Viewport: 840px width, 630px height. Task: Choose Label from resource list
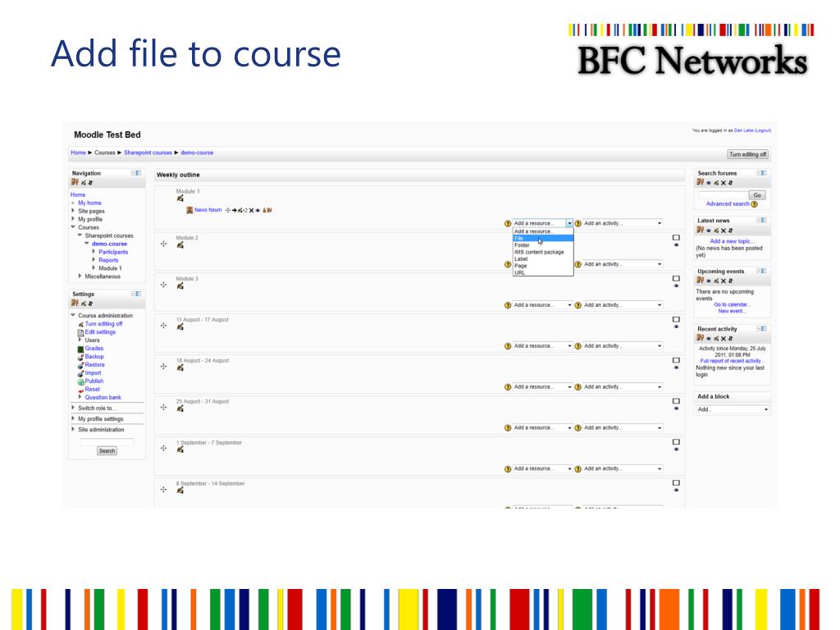coord(543,259)
